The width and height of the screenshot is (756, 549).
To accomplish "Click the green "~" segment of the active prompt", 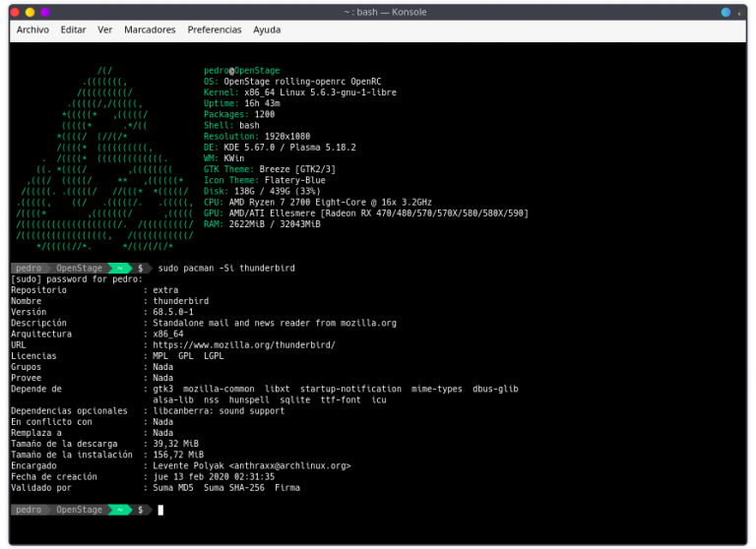I will click(119, 510).
